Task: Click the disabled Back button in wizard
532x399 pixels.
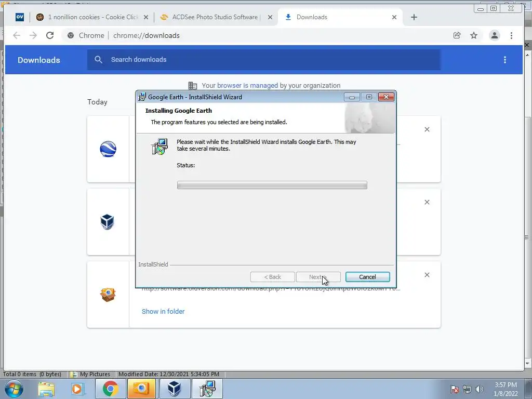Action: pos(272,277)
